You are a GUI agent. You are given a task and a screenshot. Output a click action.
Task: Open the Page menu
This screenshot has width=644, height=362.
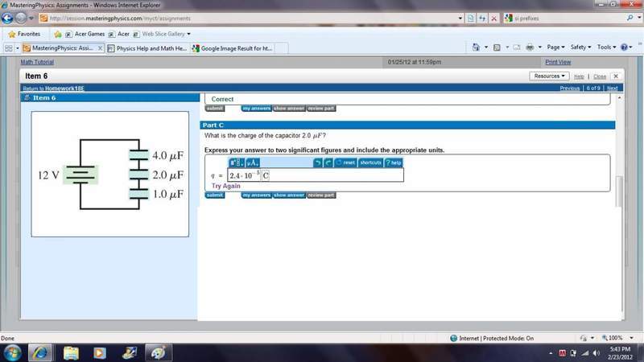555,47
